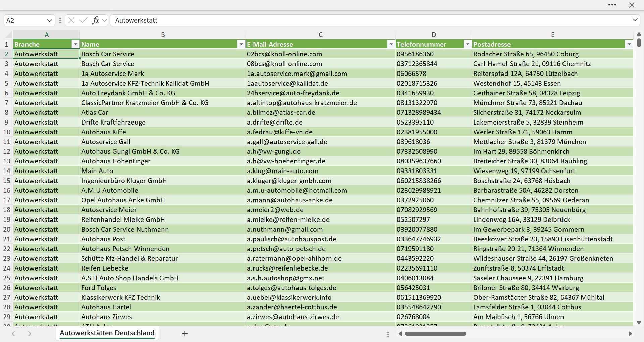Select email a.kluger@kluger-gmbh.com
Image resolution: width=644 pixels, height=342 pixels.
pyautogui.click(x=321, y=181)
